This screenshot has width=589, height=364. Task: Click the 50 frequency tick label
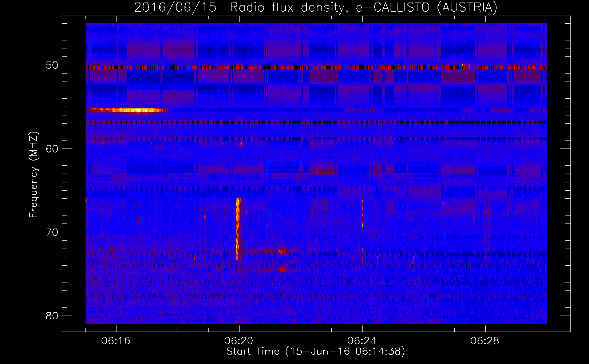tap(52, 66)
